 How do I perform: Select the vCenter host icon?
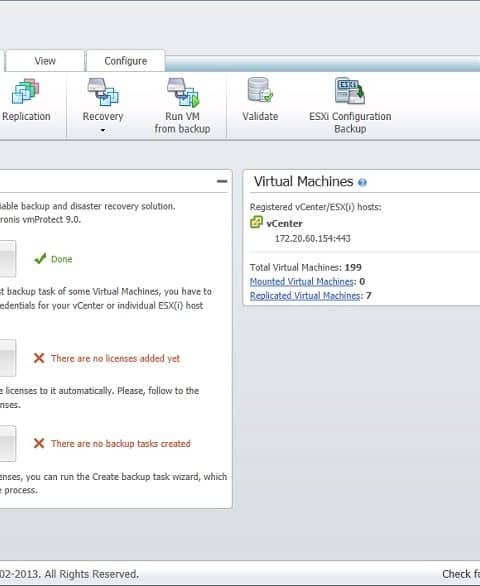256,222
